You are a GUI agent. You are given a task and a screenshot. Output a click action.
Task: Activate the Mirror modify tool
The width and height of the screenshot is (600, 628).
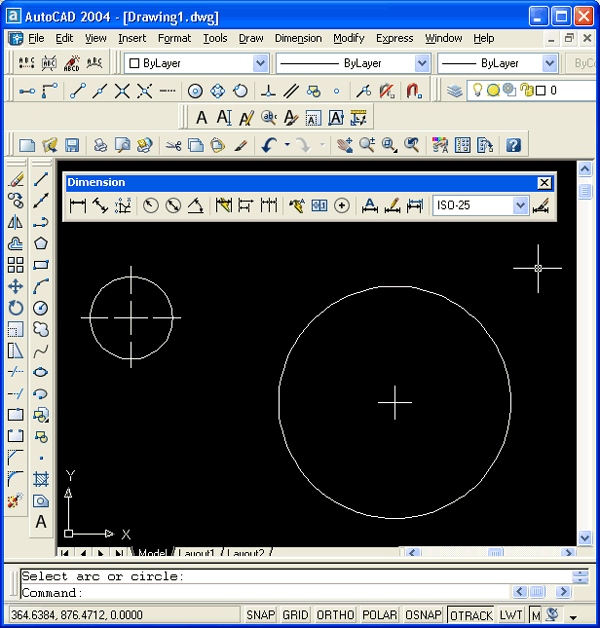click(x=15, y=222)
